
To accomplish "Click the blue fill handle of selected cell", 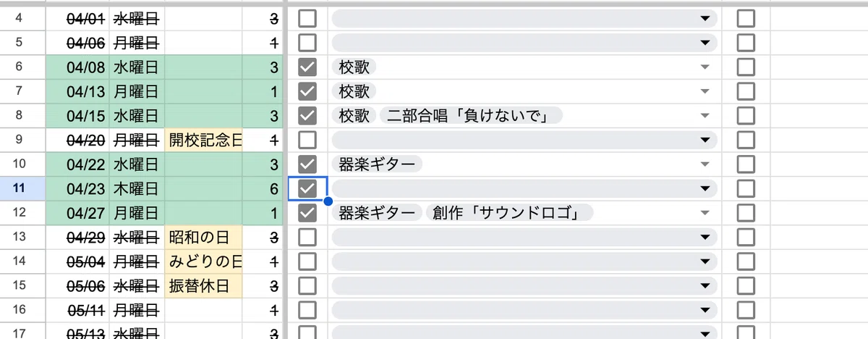I will (328, 201).
